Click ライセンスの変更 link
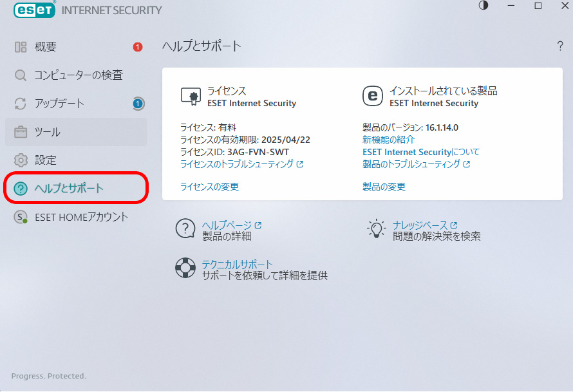 (x=209, y=187)
